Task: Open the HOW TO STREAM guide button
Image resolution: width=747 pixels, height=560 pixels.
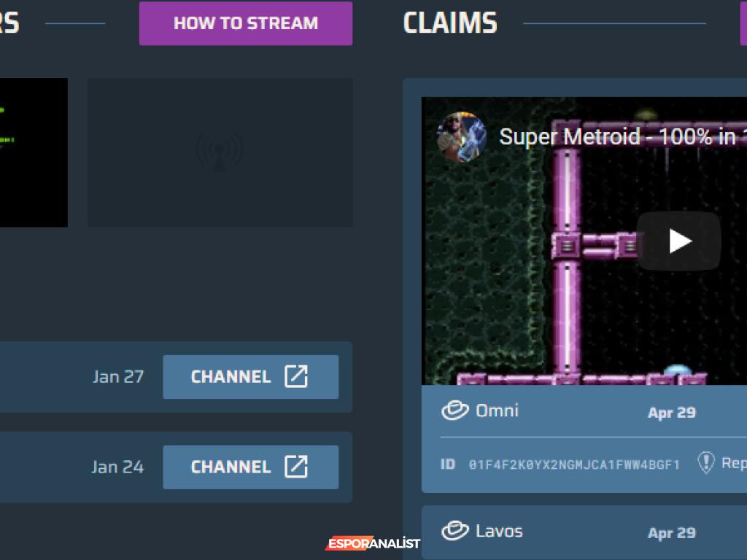Action: [245, 23]
